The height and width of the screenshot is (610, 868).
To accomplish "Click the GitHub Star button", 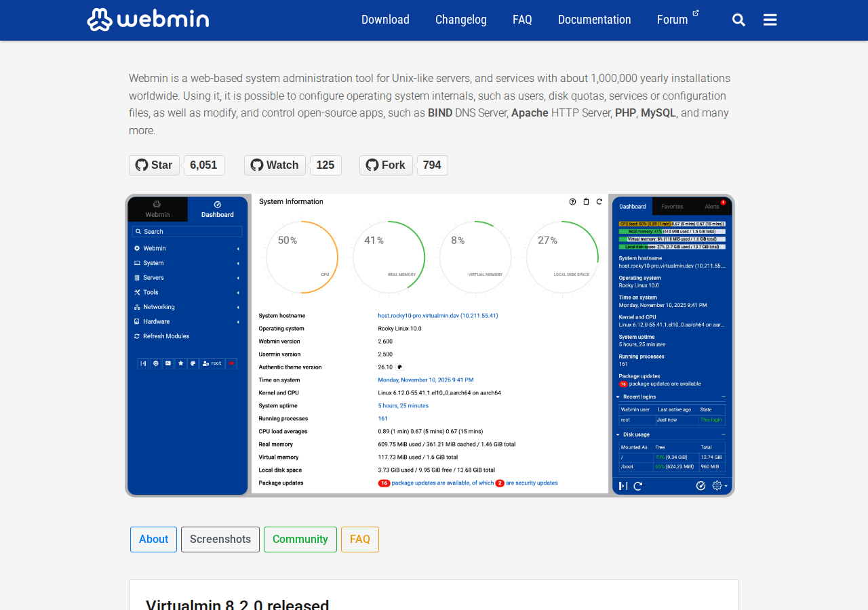I will click(x=154, y=165).
